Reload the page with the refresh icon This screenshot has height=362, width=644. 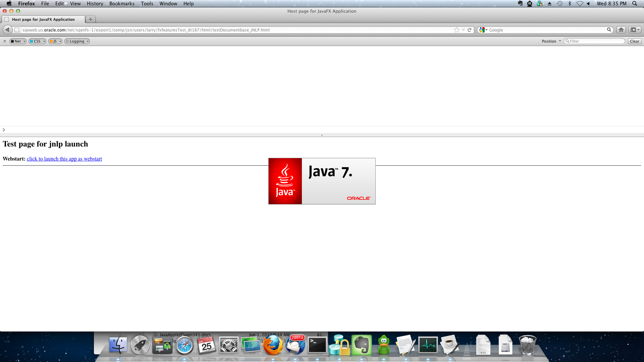[x=469, y=30]
